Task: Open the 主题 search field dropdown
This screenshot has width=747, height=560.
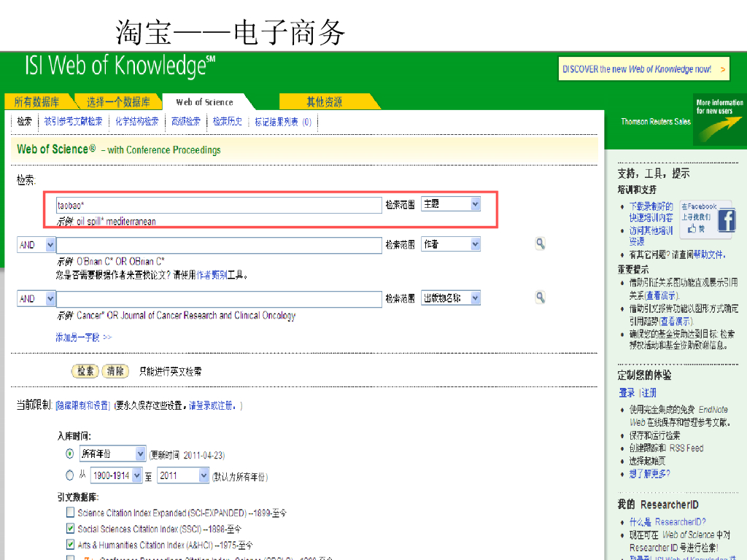Action: tap(451, 204)
